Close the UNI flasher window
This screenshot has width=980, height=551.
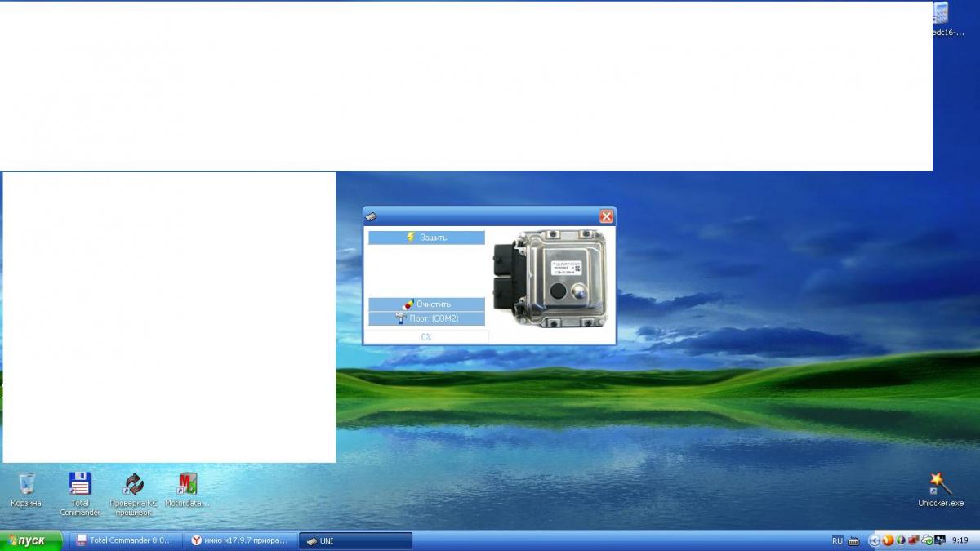click(x=606, y=216)
